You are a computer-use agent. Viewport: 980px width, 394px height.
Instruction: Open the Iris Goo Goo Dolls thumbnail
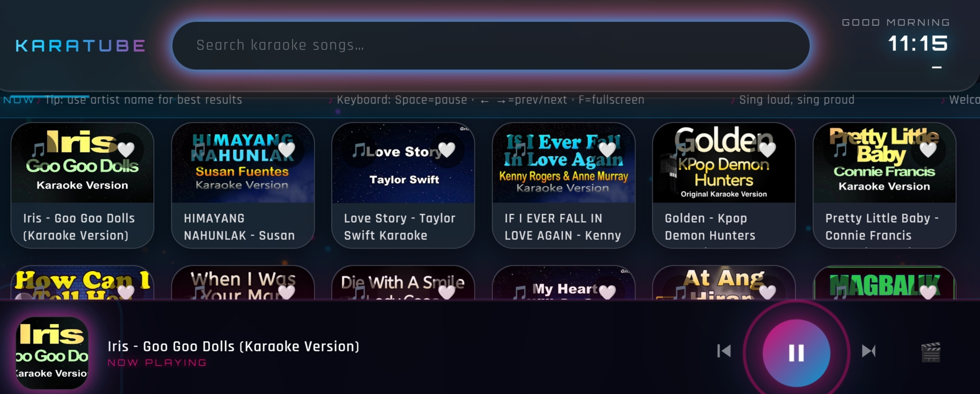click(x=82, y=163)
